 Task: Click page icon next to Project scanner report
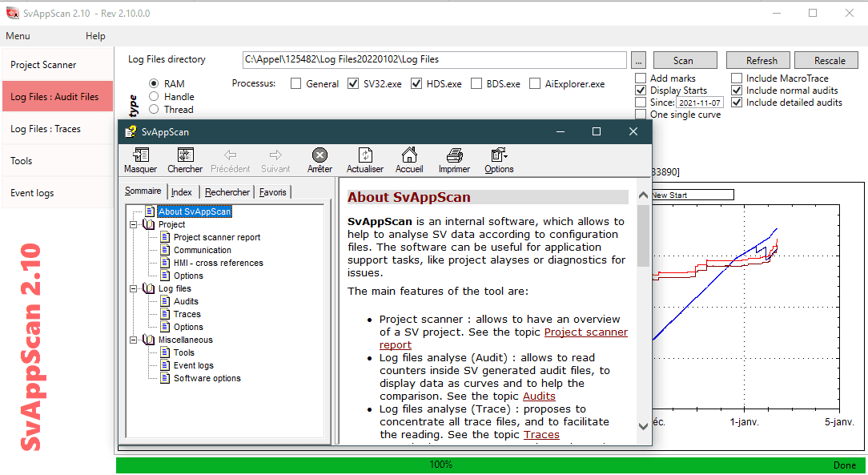tap(164, 236)
